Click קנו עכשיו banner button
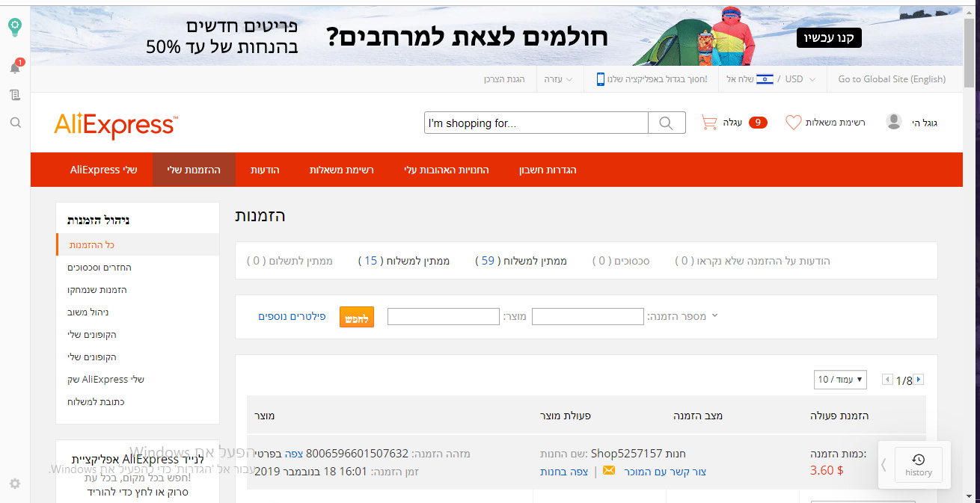The image size is (980, 503). click(x=829, y=37)
